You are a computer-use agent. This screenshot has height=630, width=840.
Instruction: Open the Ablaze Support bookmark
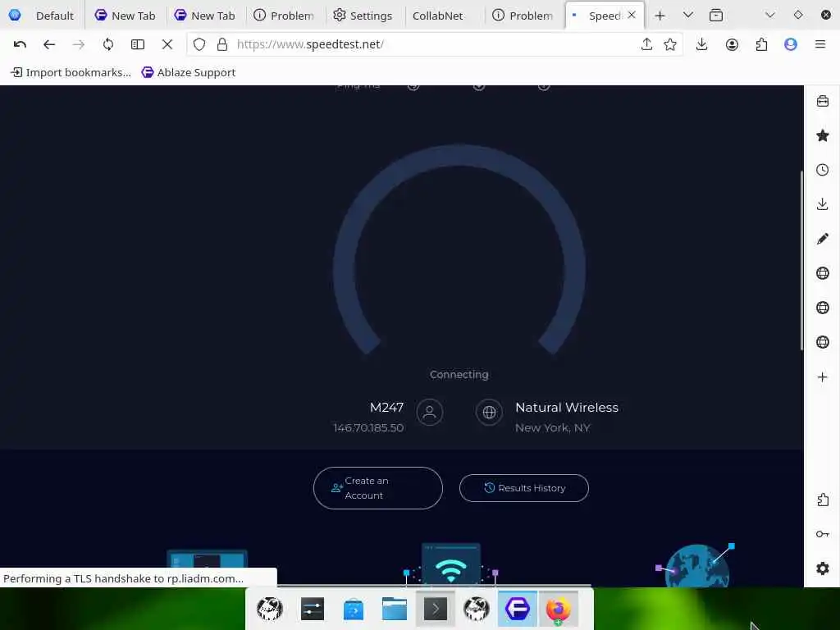(189, 72)
